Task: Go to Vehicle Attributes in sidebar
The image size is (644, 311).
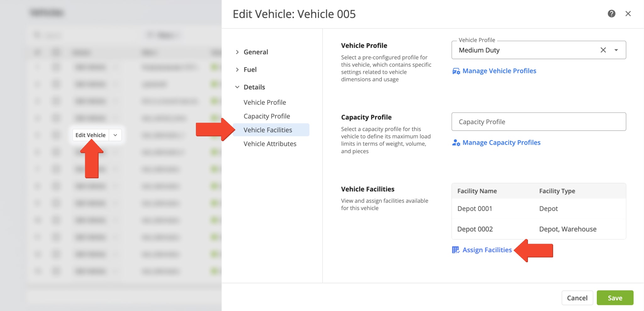Action: [x=270, y=144]
